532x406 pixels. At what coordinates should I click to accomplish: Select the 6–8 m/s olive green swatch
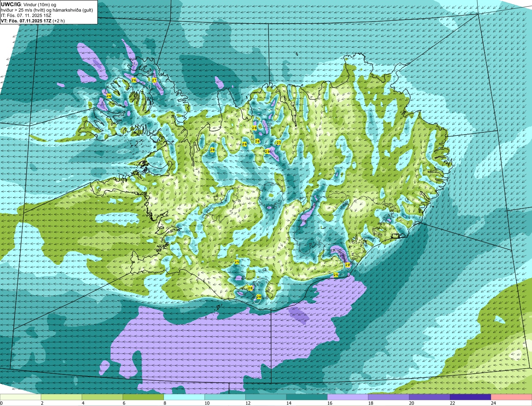click(143, 397)
